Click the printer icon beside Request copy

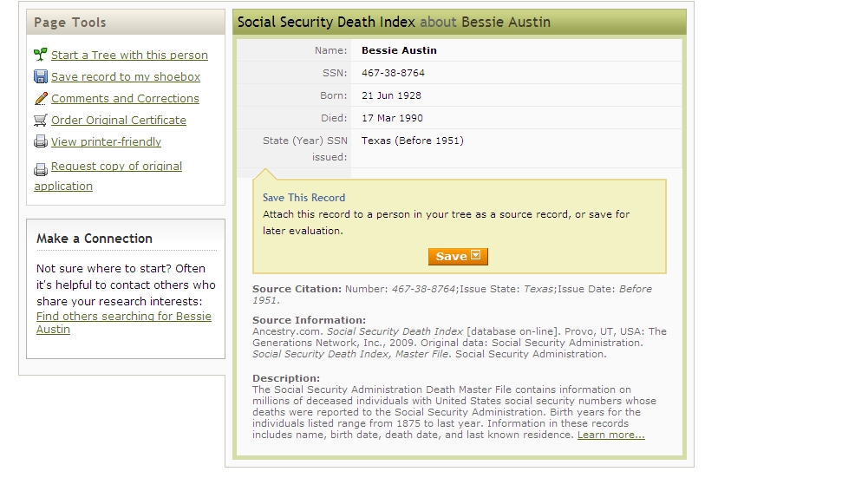click(40, 170)
